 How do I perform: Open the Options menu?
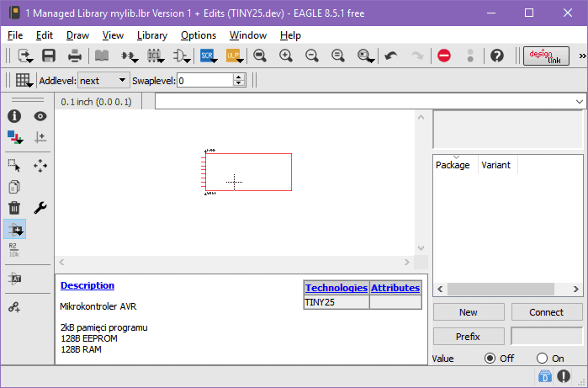click(199, 35)
